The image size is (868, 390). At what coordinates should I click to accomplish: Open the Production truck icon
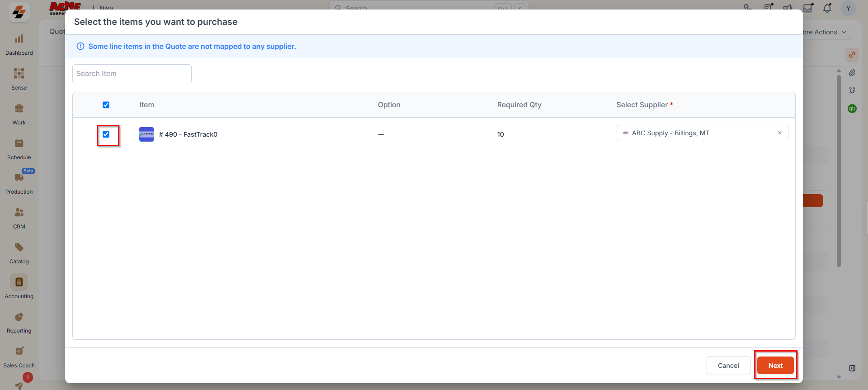[x=19, y=177]
